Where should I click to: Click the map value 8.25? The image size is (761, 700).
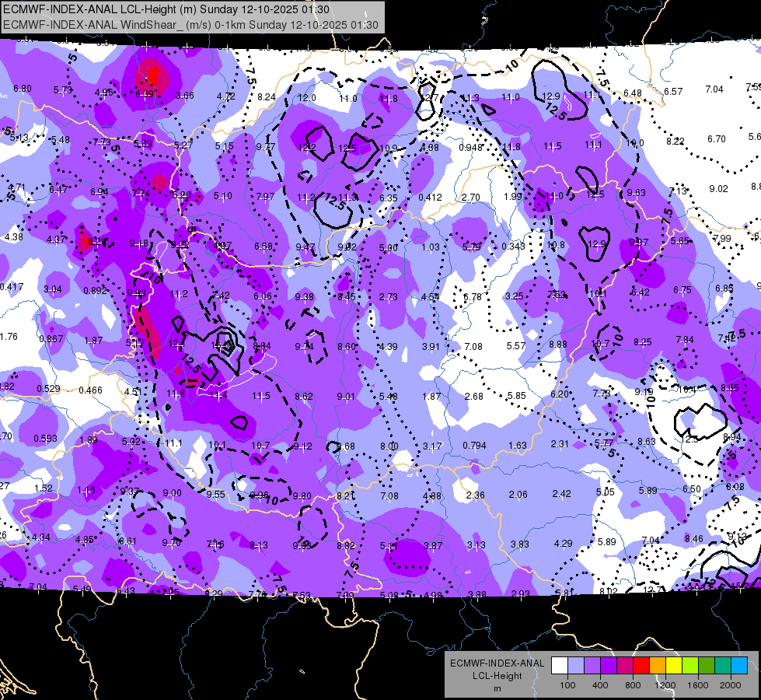[x=642, y=342]
